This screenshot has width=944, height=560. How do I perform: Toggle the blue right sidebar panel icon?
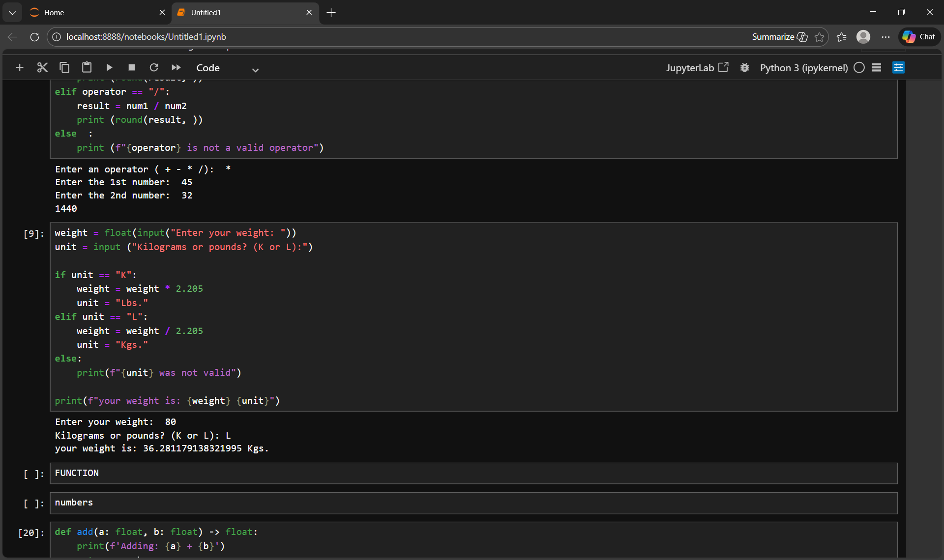point(898,68)
